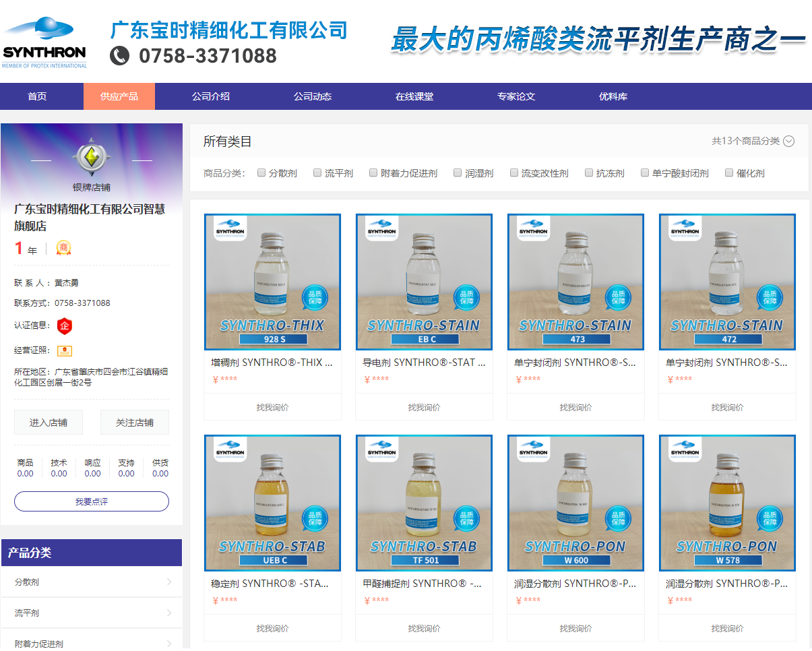Check the 催化剂 category checkbox
The height and width of the screenshot is (651, 812).
click(729, 173)
